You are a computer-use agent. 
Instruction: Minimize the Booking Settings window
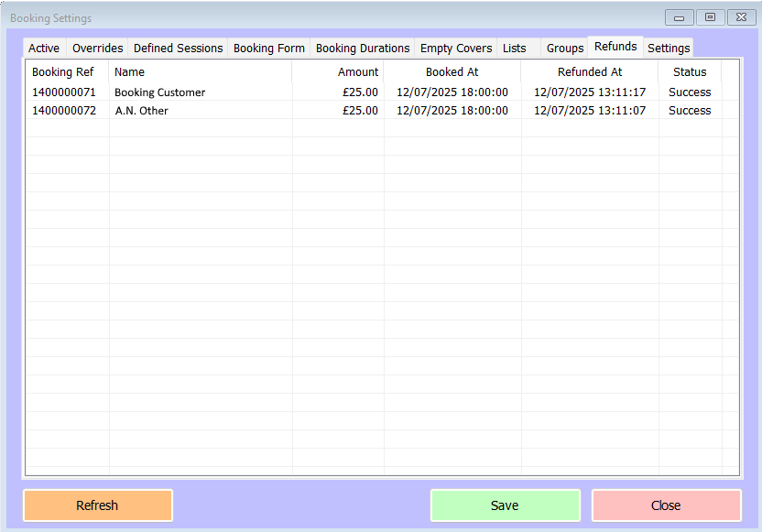pyautogui.click(x=679, y=17)
